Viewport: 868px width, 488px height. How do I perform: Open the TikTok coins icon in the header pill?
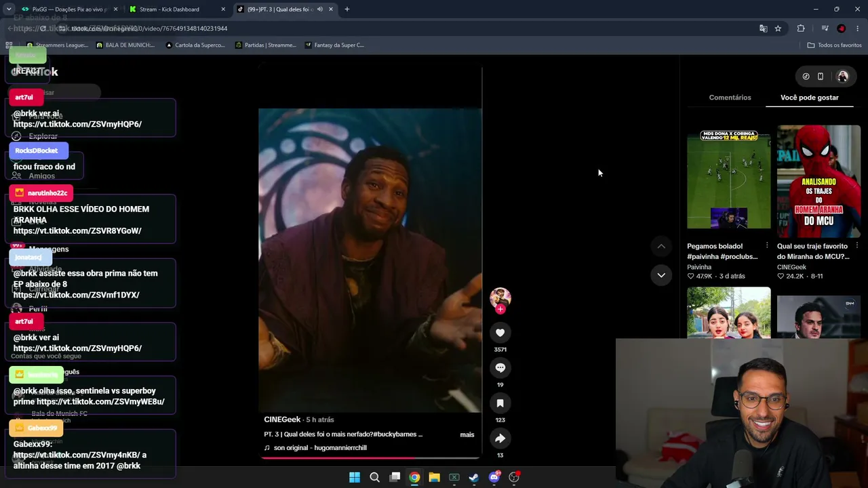click(x=806, y=77)
